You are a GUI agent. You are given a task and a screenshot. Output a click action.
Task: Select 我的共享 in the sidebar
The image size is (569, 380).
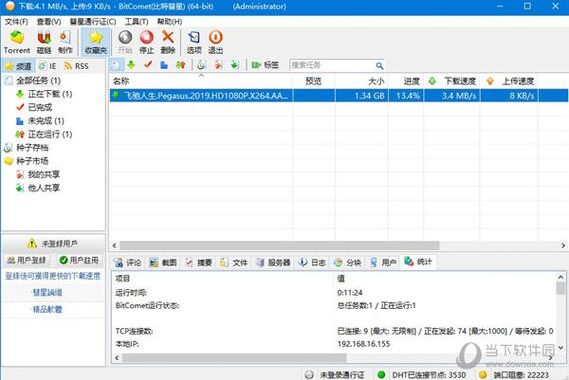coord(44,174)
